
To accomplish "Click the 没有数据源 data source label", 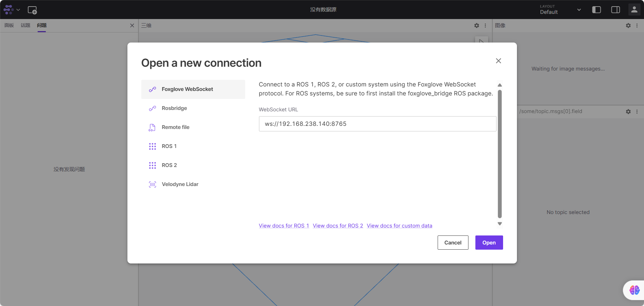I will coord(323,10).
